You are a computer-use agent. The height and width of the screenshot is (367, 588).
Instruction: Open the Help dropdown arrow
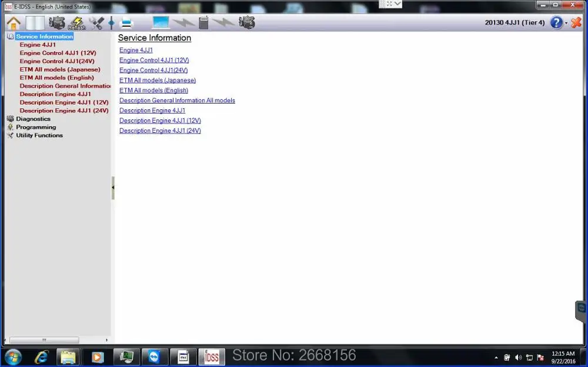coord(566,24)
